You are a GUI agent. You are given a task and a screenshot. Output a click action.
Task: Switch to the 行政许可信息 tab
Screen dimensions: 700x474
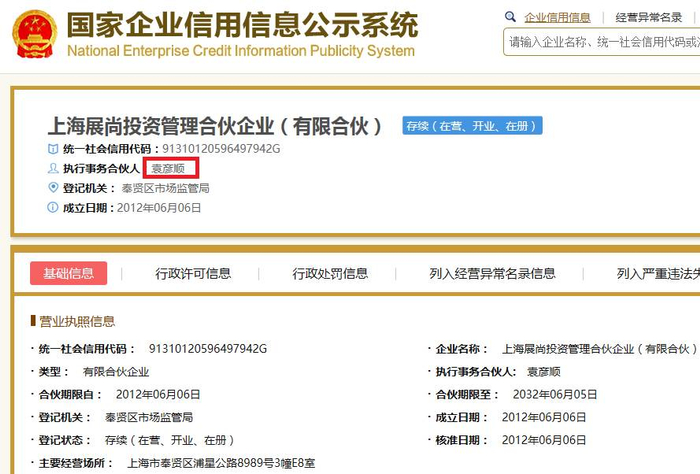(193, 273)
